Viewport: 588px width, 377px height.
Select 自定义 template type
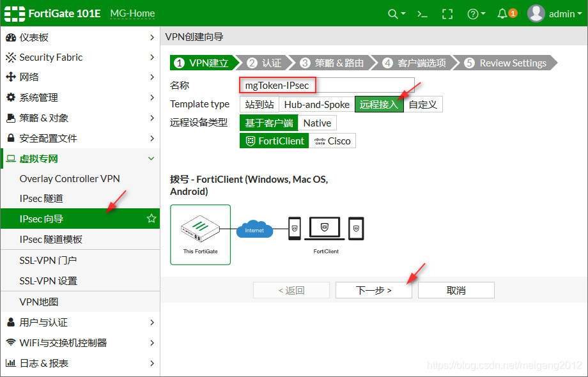pyautogui.click(x=423, y=104)
